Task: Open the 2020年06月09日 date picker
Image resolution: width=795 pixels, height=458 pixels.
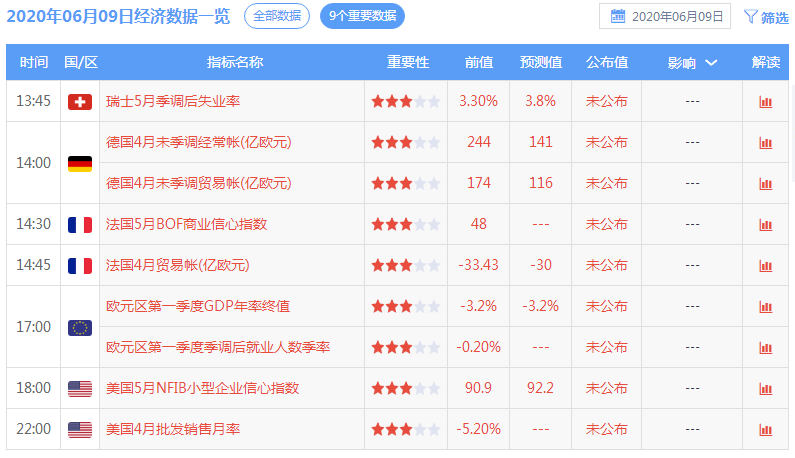Action: [x=665, y=17]
